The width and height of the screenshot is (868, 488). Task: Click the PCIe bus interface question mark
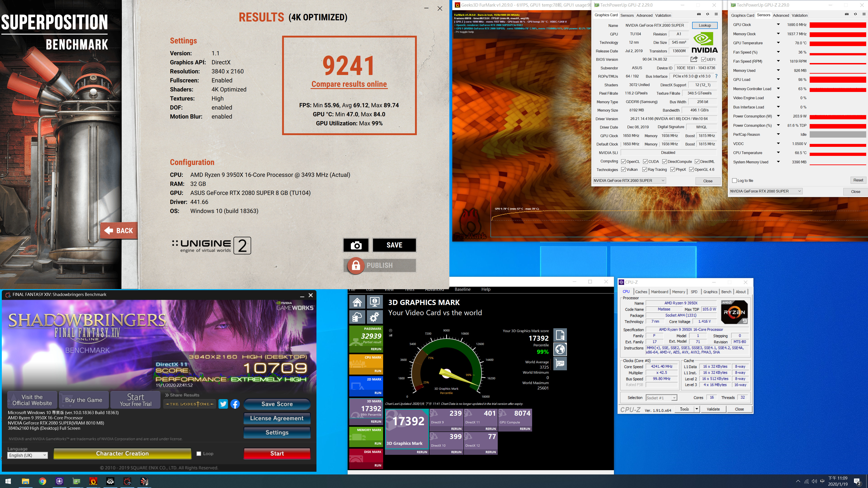716,76
